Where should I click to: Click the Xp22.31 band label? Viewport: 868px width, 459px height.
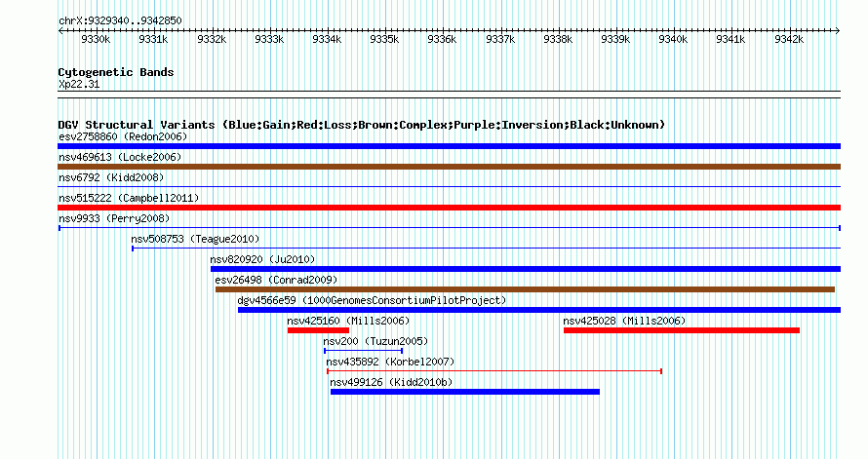click(79, 85)
